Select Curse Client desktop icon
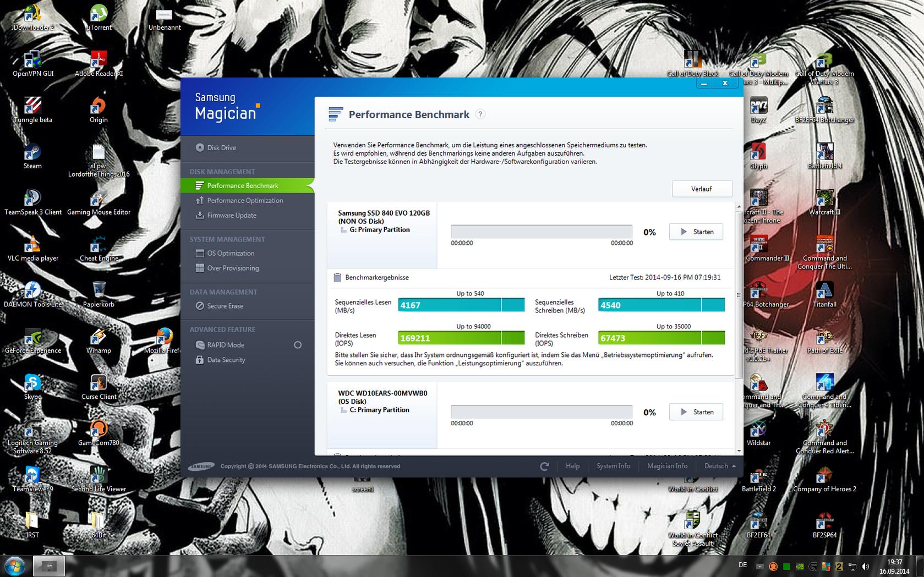 point(99,387)
